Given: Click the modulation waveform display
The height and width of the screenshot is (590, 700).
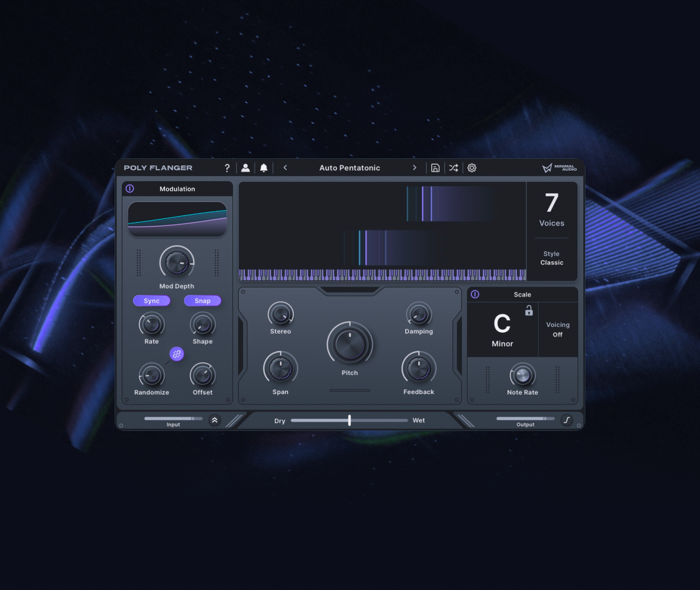Looking at the screenshot, I should (177, 219).
